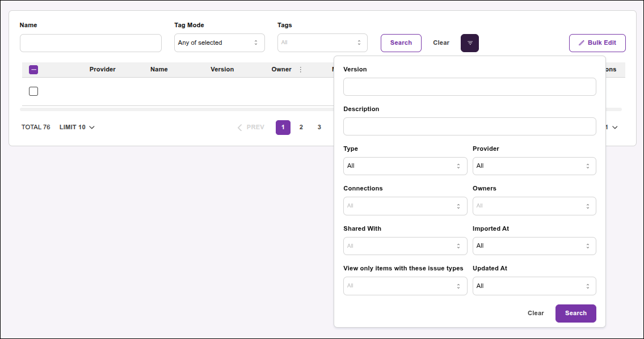Viewport: 644px width, 339px height.
Task: Click the advanced filter icon button
Action: (470, 43)
